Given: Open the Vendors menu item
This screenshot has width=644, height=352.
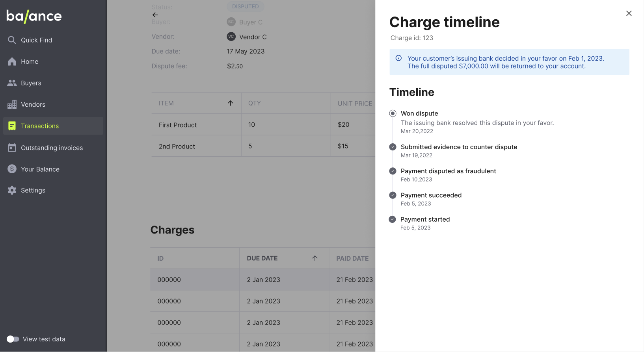Looking at the screenshot, I should pos(53,104).
